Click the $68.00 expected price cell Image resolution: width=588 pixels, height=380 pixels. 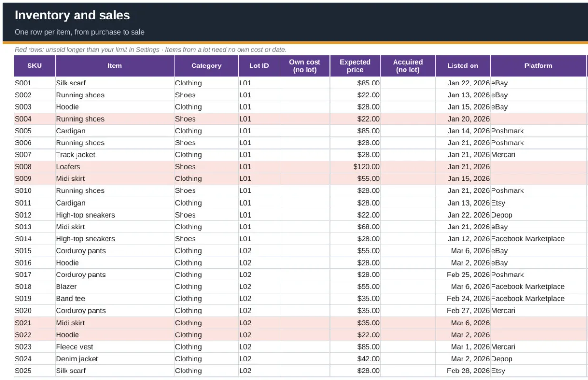click(355, 227)
